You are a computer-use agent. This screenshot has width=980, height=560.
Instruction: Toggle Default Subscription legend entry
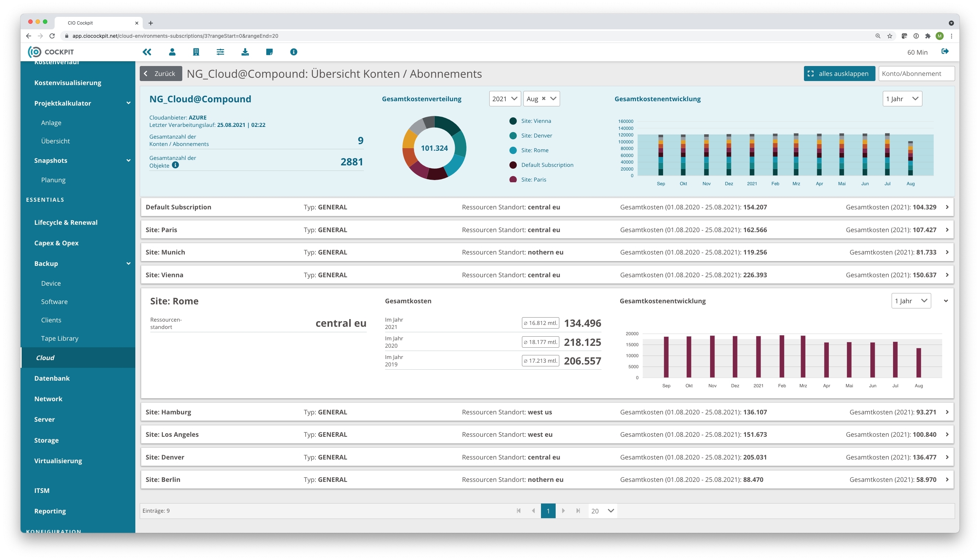pyautogui.click(x=546, y=165)
